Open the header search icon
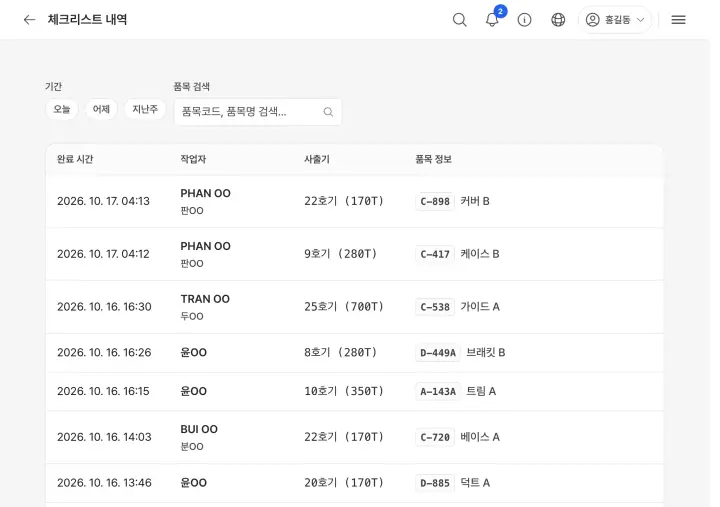 (460, 20)
